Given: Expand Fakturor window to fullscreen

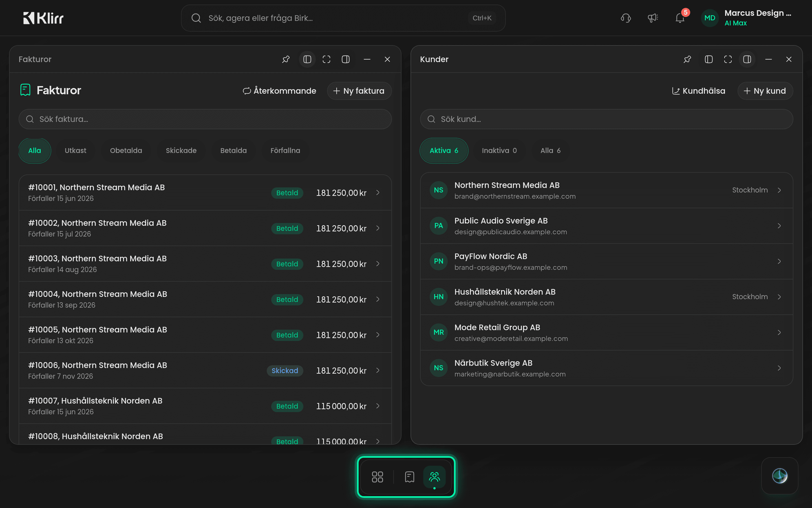Looking at the screenshot, I should click(326, 59).
